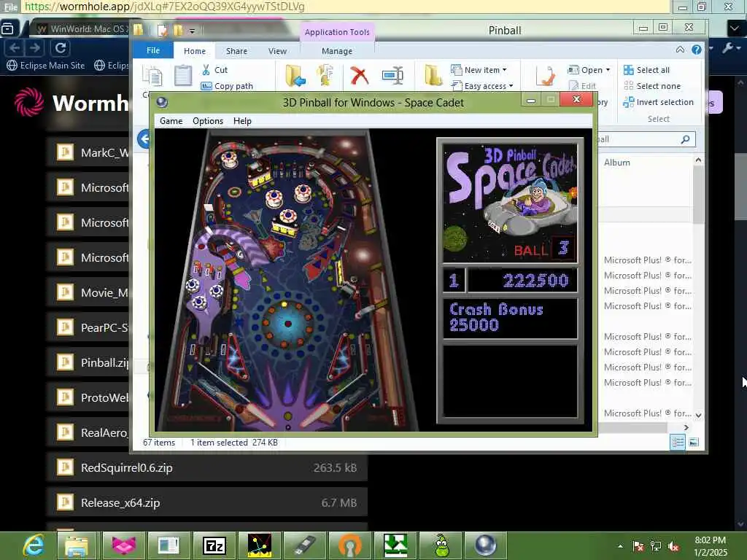Click the "Crash Bonus 25000" message panel
The image size is (747, 560).
(x=510, y=318)
